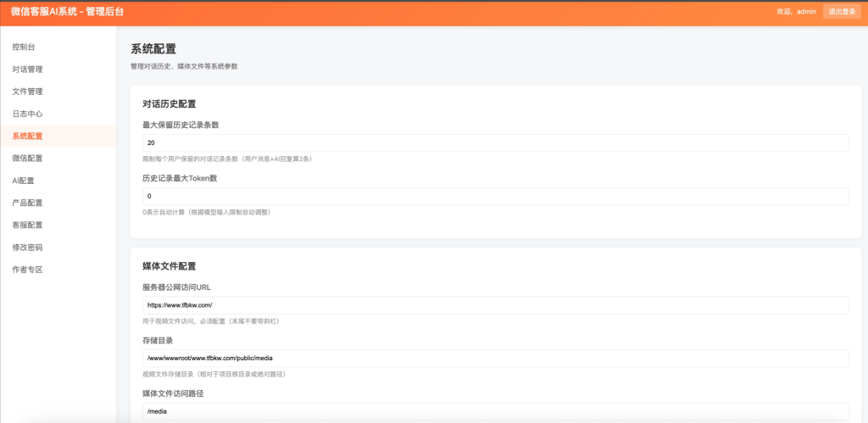Go to 对话管理 in sidebar
This screenshot has height=423, width=868.
[x=27, y=70]
